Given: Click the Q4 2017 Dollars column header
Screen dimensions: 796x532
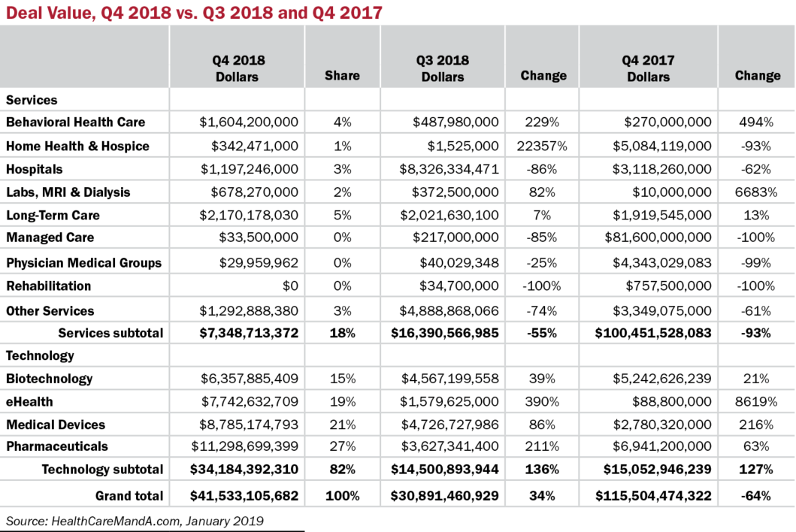Looking at the screenshot, I should 647,68.
